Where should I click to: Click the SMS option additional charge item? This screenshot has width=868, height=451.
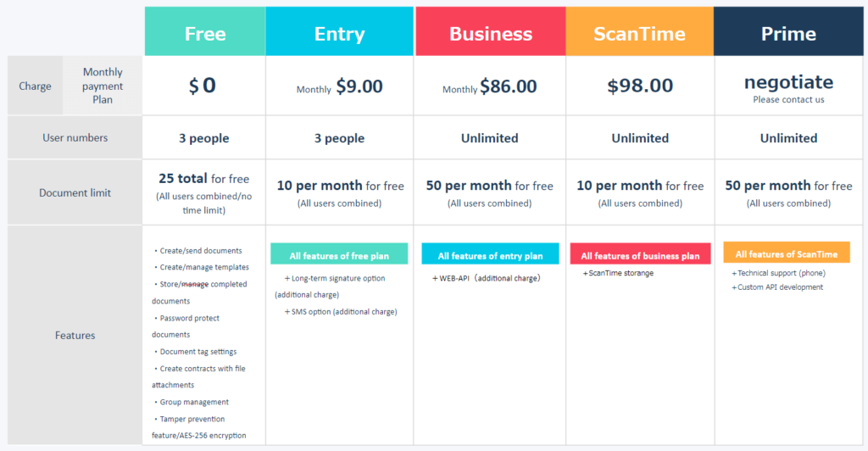click(341, 312)
